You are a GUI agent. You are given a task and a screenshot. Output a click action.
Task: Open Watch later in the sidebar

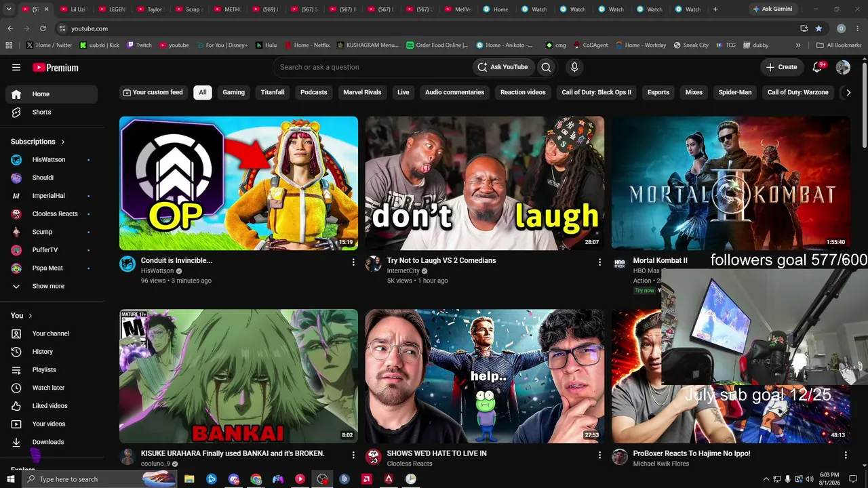(52, 388)
